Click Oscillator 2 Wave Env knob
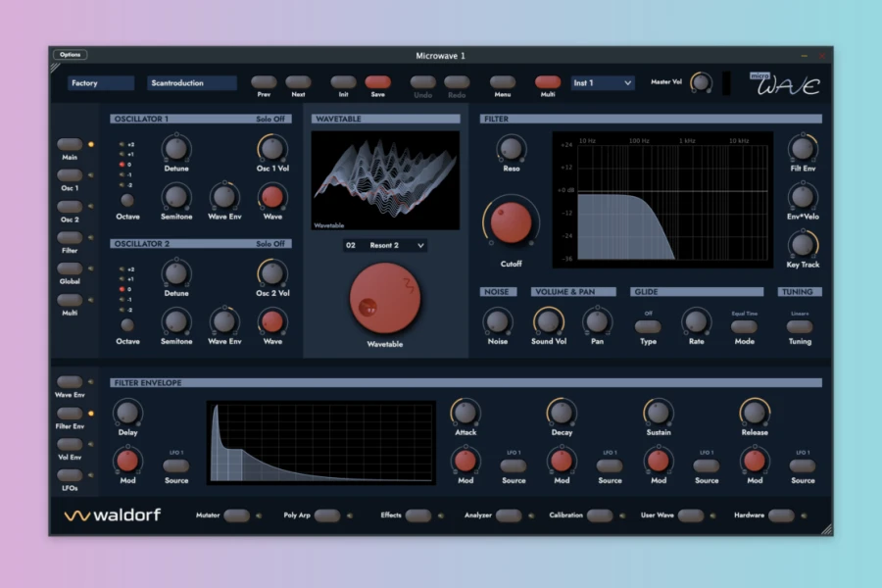This screenshot has height=588, width=882. (x=223, y=321)
